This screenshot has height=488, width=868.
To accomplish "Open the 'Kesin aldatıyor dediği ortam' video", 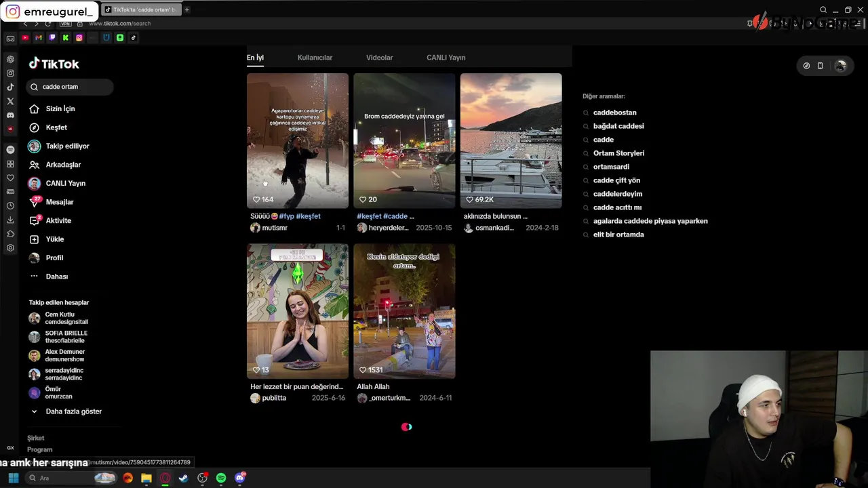I will click(x=404, y=311).
